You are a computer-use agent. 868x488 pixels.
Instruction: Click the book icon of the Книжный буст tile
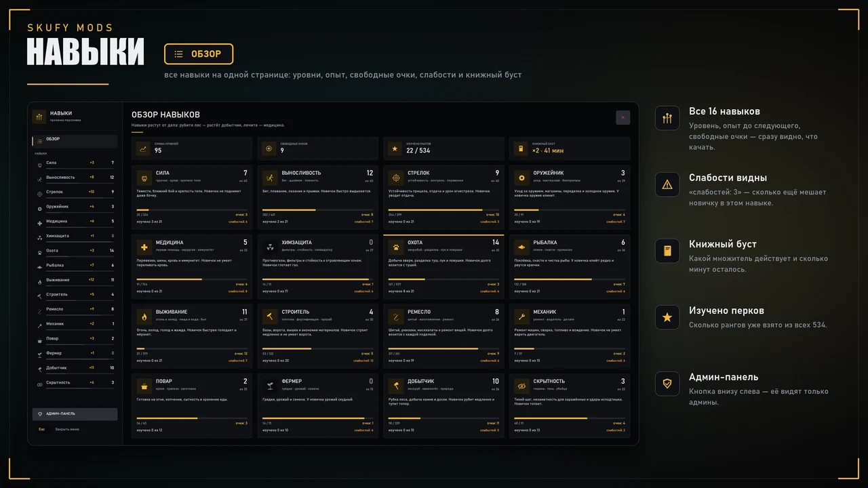521,149
